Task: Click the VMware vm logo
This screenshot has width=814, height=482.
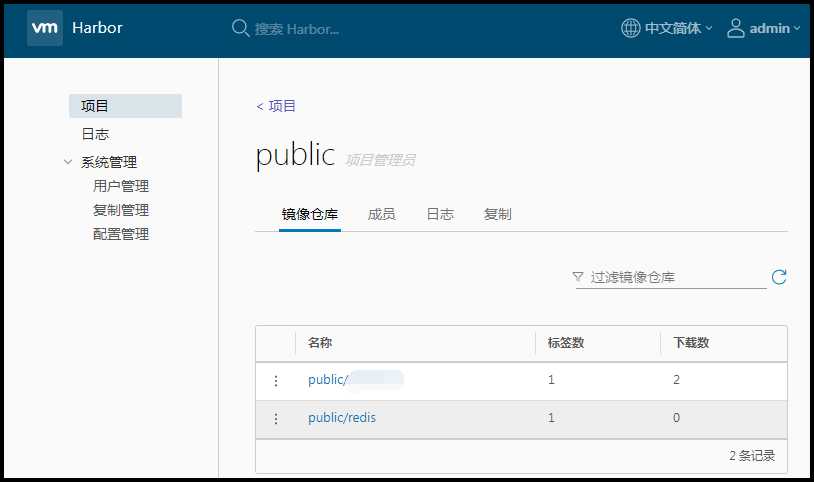Action: click(45, 28)
